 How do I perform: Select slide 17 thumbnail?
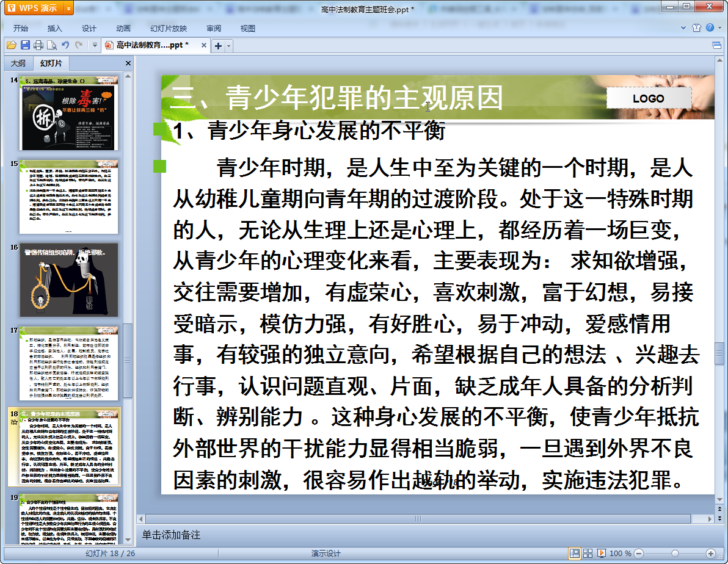pyautogui.click(x=69, y=363)
